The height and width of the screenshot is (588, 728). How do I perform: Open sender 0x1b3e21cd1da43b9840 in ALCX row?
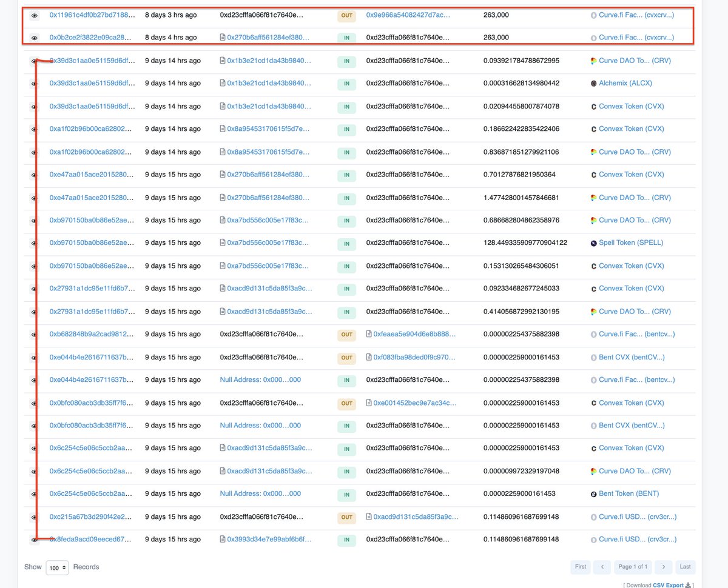point(269,84)
